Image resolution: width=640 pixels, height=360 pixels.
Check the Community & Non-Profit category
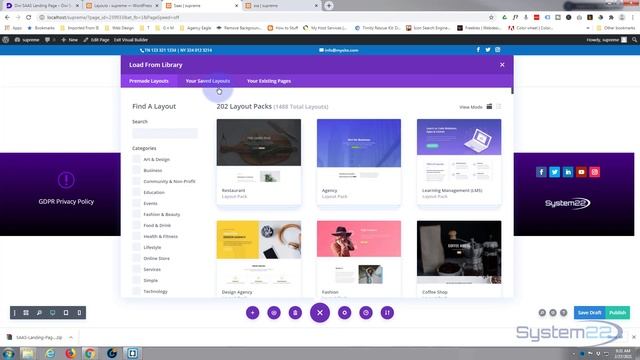[136, 181]
